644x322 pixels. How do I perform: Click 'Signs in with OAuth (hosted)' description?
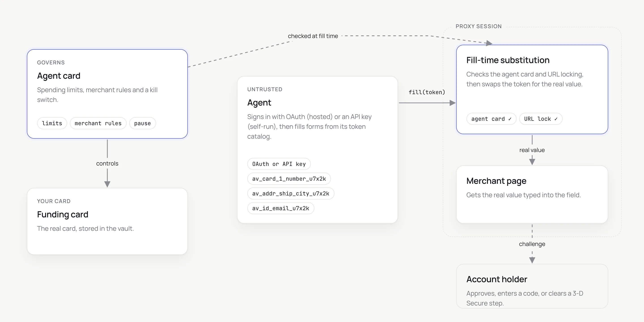309,127
